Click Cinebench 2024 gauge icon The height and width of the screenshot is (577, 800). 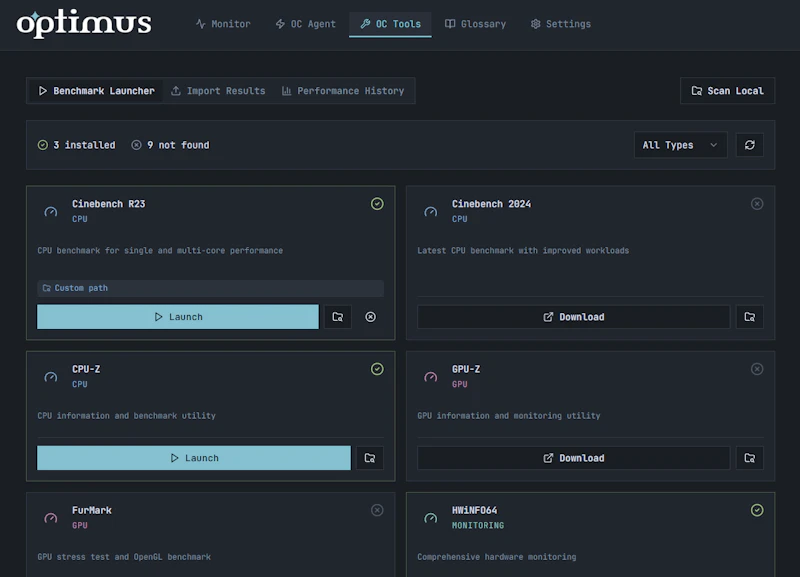[x=431, y=212]
